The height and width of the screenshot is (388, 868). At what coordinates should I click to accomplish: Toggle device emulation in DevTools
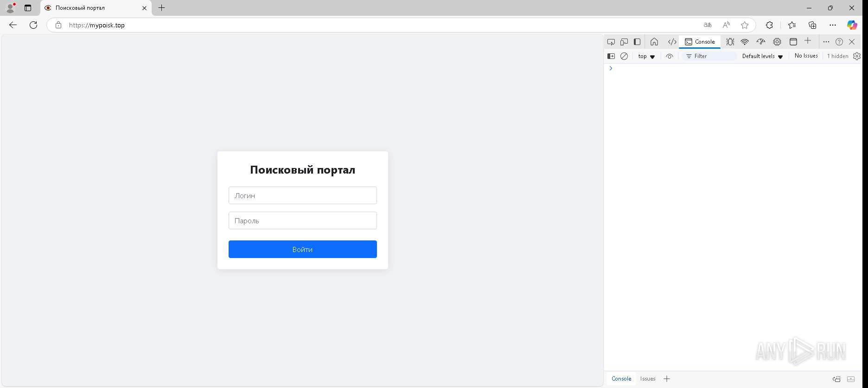[x=624, y=42]
